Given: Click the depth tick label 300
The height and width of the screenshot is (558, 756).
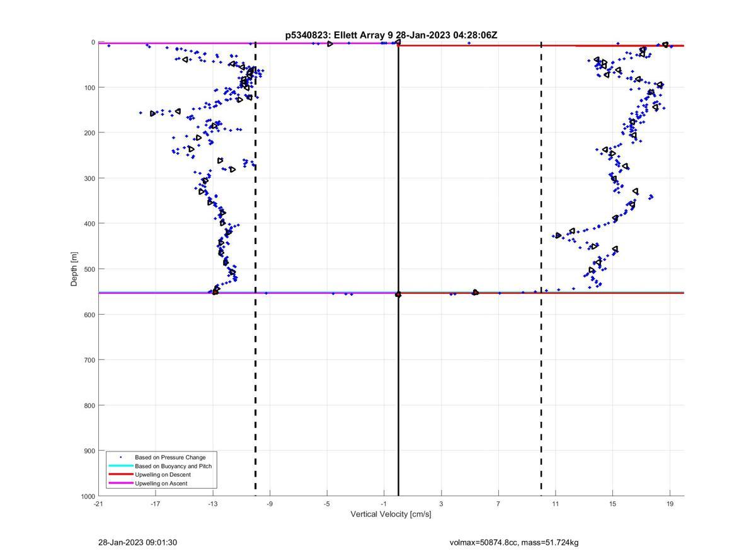Looking at the screenshot, I should point(89,178).
